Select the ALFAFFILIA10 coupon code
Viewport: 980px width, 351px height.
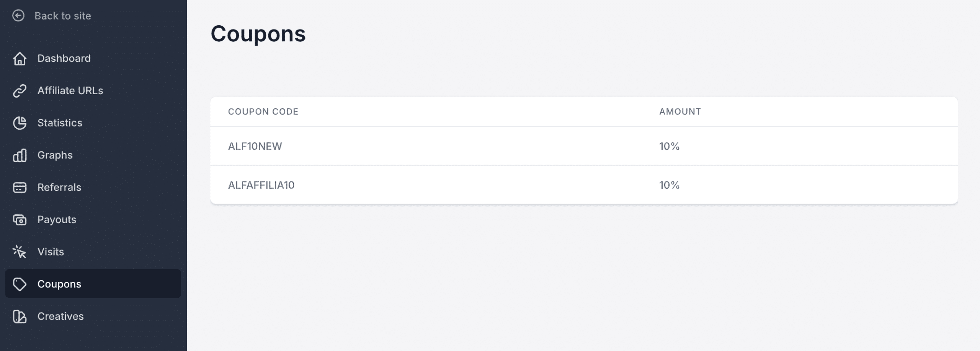pyautogui.click(x=261, y=185)
